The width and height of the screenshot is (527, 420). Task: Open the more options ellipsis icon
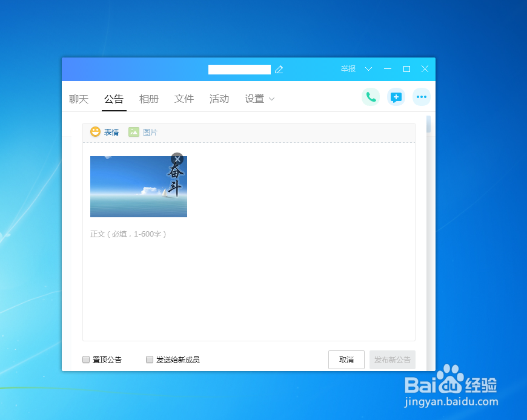point(422,97)
